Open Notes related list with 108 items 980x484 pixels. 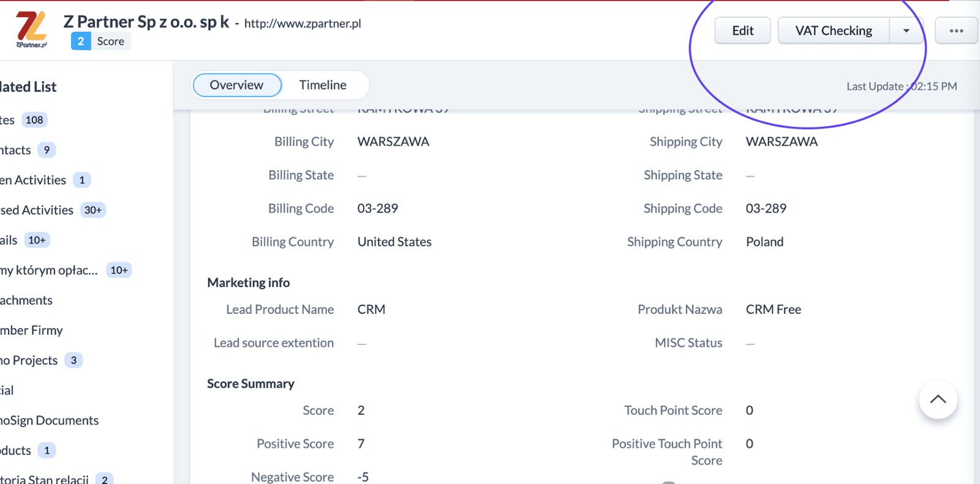(23, 120)
